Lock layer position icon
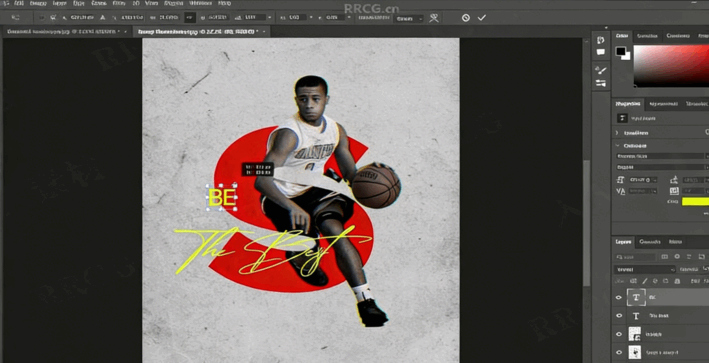The height and width of the screenshot is (363, 709). click(656, 281)
